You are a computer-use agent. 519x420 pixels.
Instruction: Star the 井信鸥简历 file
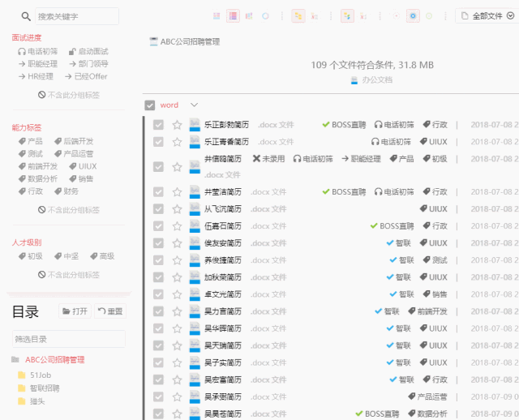pos(177,167)
